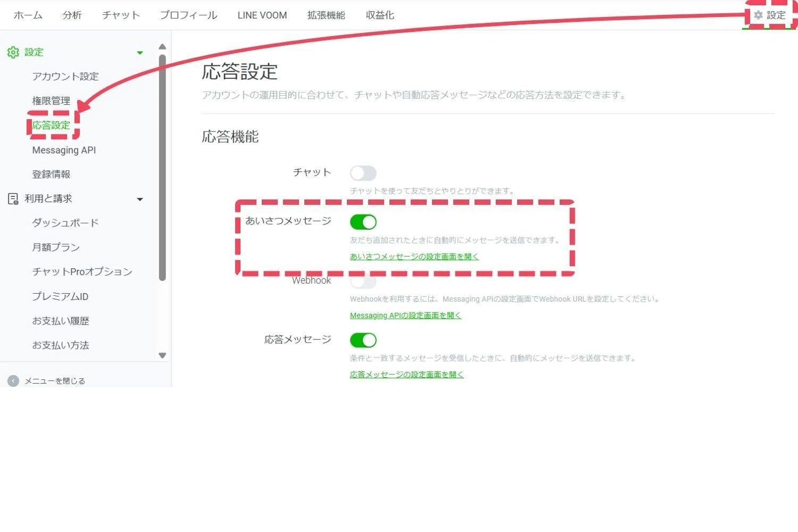Turn off the あいさつメッセージ toggle
This screenshot has height=532, width=798.
pos(363,222)
